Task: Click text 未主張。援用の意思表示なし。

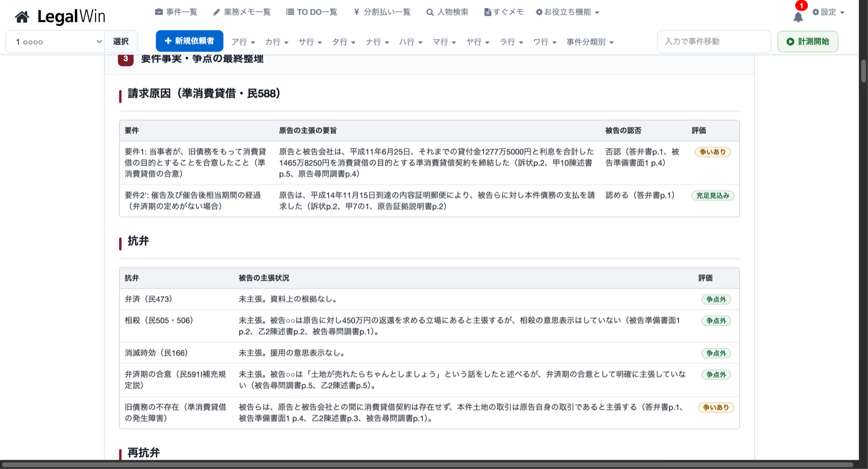Action: 292,353
